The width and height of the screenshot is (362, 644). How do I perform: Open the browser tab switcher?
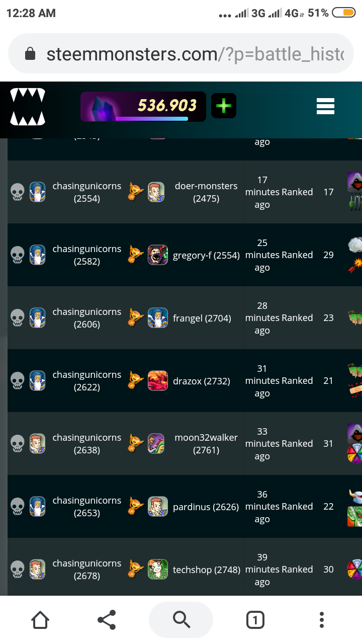tap(255, 620)
